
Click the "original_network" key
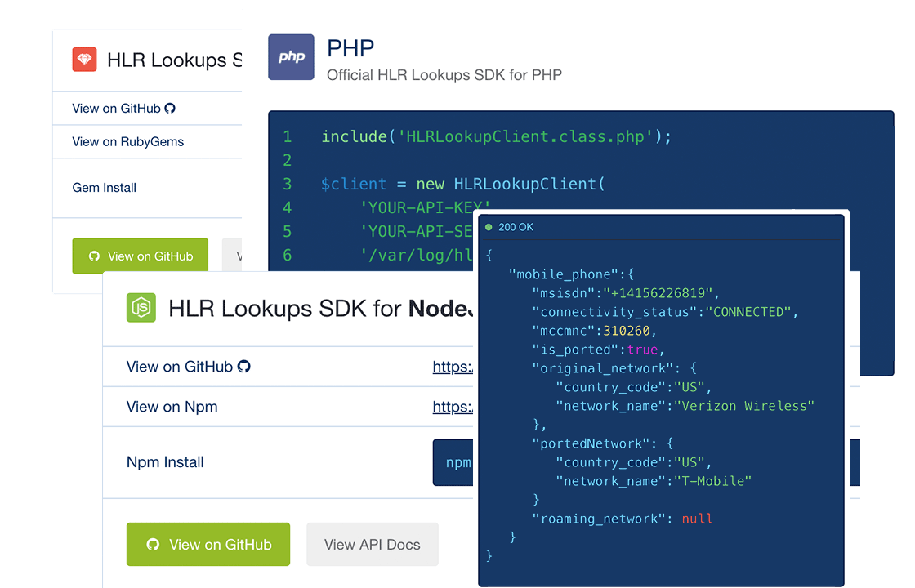point(602,368)
